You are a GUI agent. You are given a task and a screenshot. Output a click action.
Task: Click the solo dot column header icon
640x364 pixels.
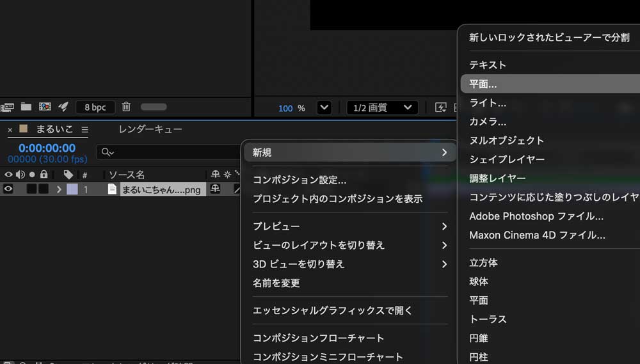tap(32, 175)
